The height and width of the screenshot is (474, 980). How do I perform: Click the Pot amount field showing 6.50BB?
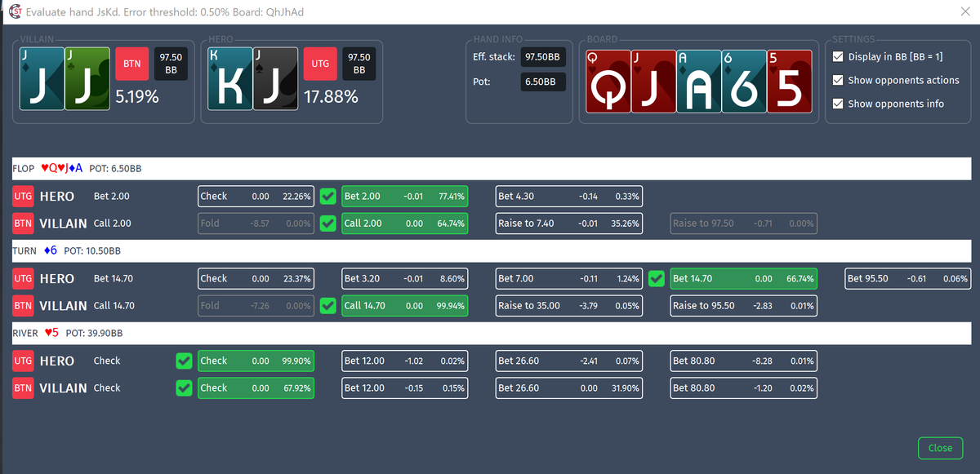tap(542, 82)
